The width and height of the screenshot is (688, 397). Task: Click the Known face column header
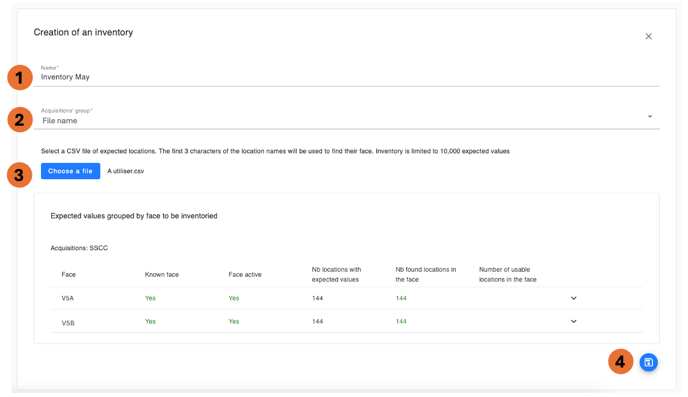[x=161, y=275]
